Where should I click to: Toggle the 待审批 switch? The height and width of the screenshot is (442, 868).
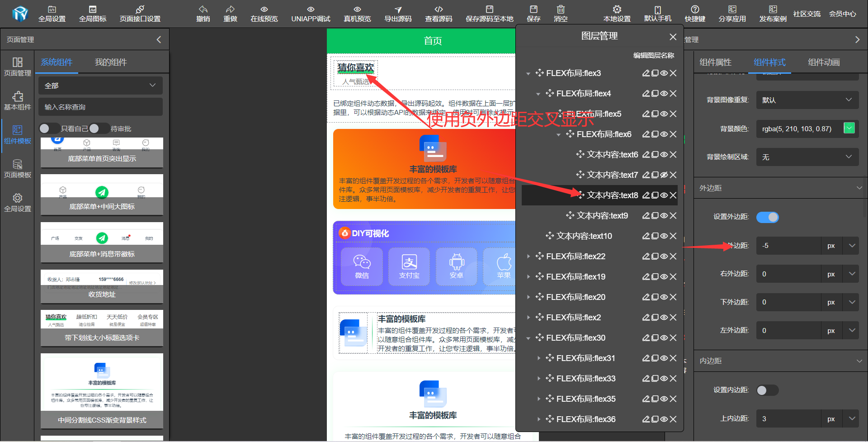(99, 128)
